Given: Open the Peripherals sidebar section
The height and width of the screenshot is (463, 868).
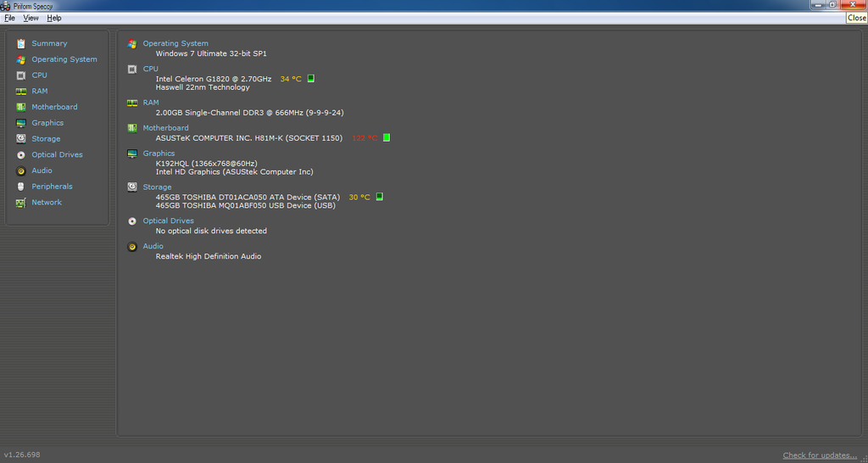Looking at the screenshot, I should click(52, 187).
